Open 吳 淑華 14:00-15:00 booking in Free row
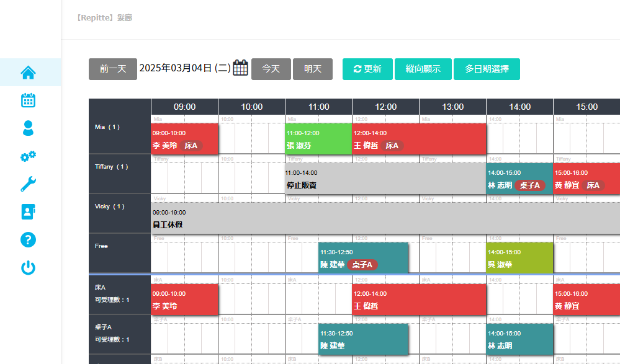Image resolution: width=620 pixels, height=364 pixels. tap(519, 258)
